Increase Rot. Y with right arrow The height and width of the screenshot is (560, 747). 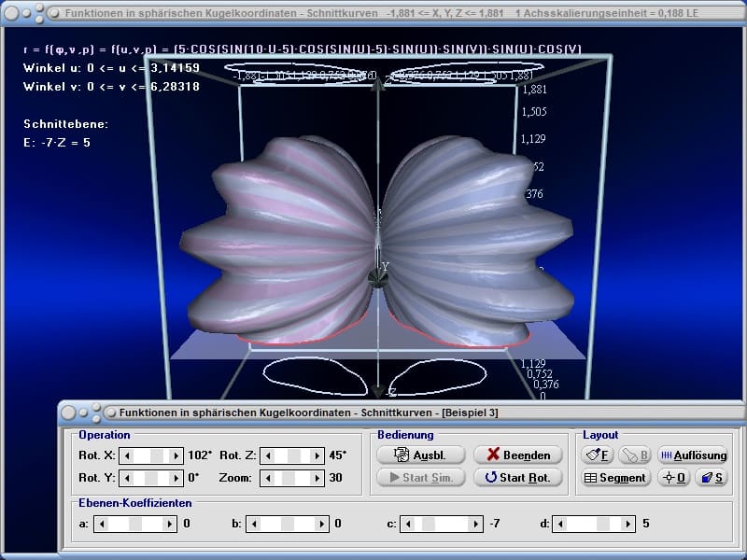176,478
